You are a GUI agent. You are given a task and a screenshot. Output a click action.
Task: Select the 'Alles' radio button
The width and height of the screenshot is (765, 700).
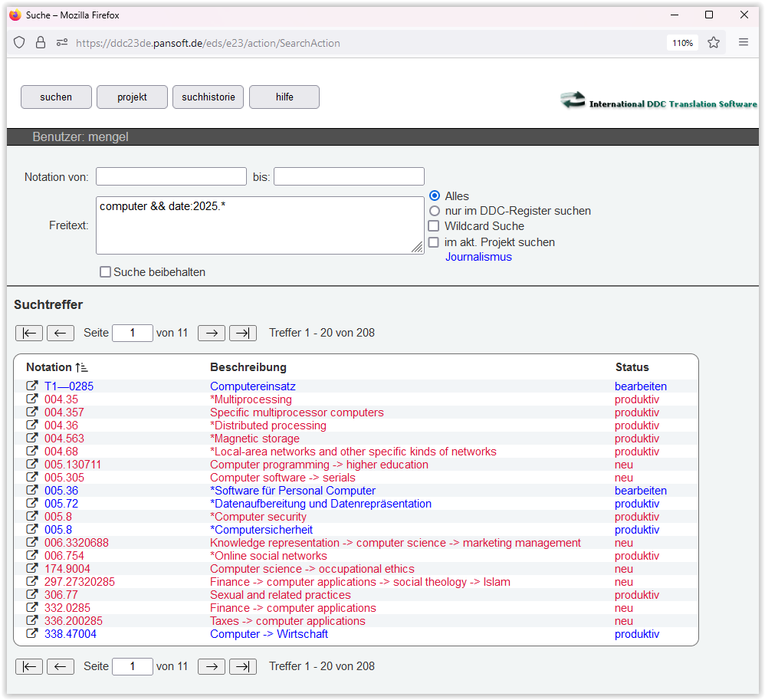435,196
